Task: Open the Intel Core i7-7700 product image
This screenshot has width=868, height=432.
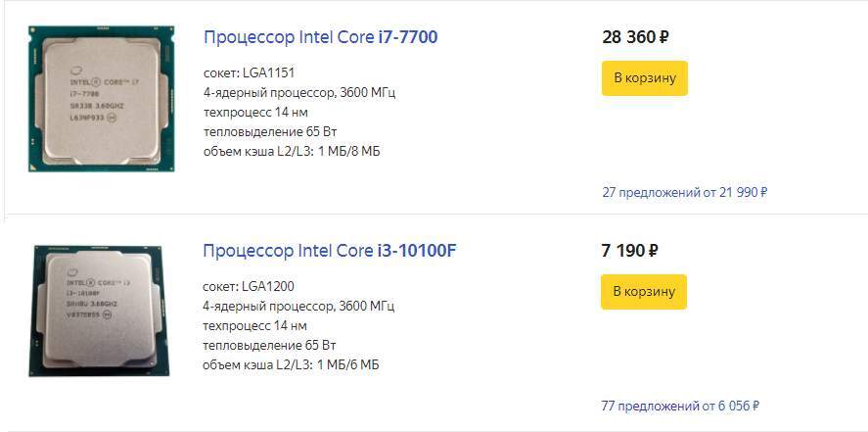Action: [101, 98]
